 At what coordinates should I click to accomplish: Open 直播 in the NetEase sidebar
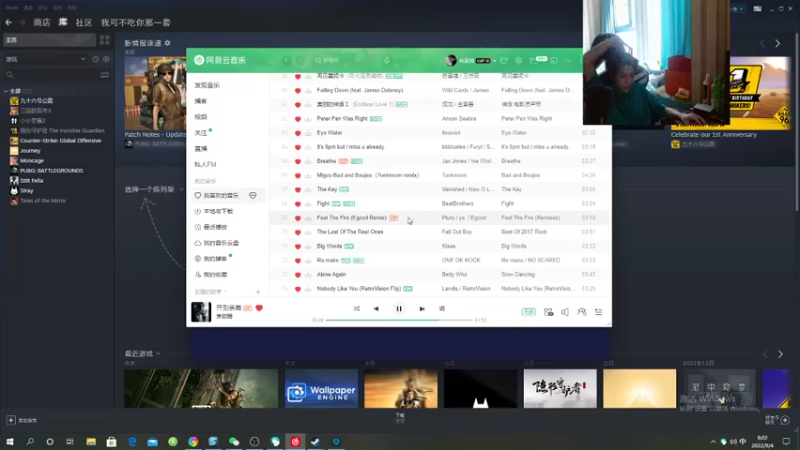point(201,148)
